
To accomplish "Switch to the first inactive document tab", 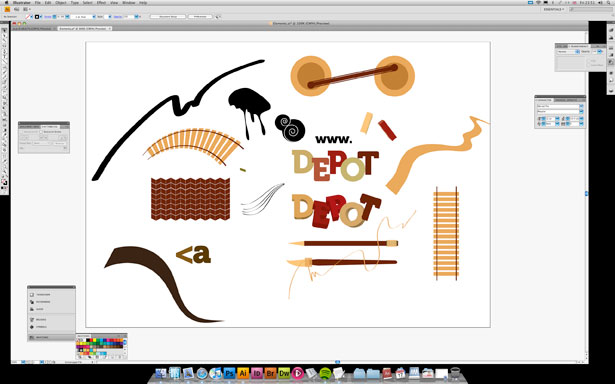I will pyautogui.click(x=34, y=29).
